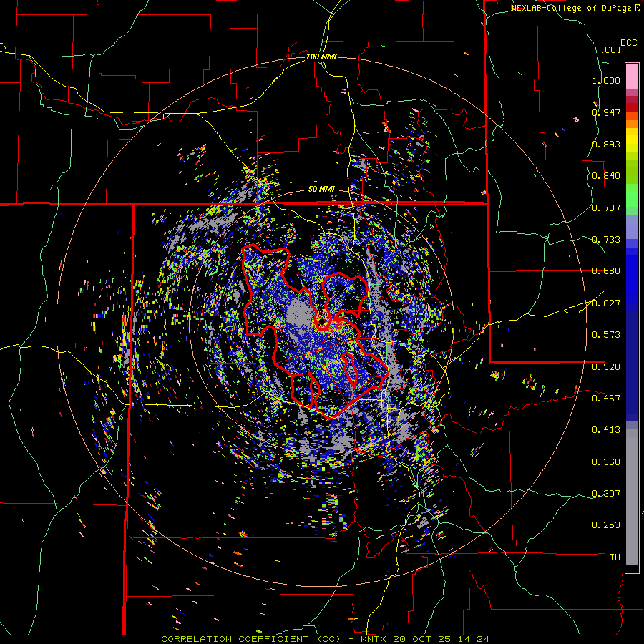The width and height of the screenshot is (644, 644).
Task: Click the 0.520 value on the scale
Action: point(606,366)
